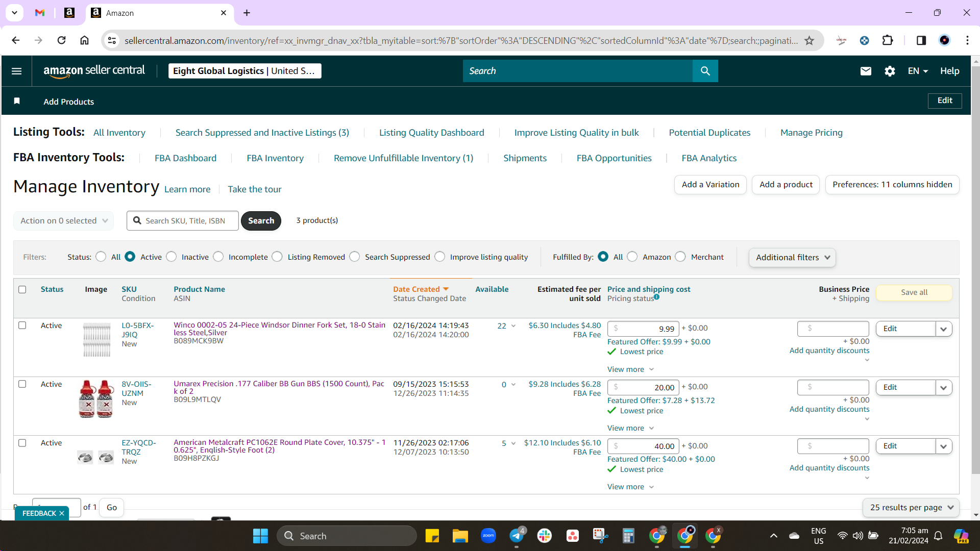Open the Action on 0 selected dropdown
The height and width of the screenshot is (551, 980).
click(64, 221)
